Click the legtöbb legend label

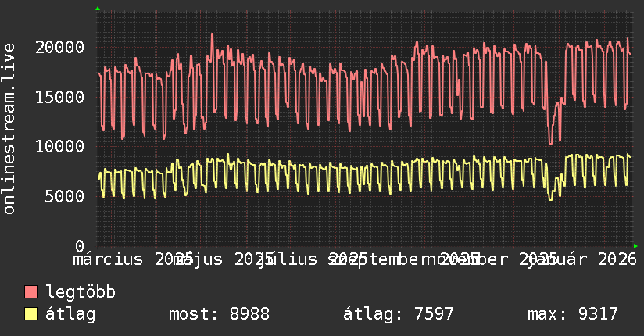tap(80, 292)
